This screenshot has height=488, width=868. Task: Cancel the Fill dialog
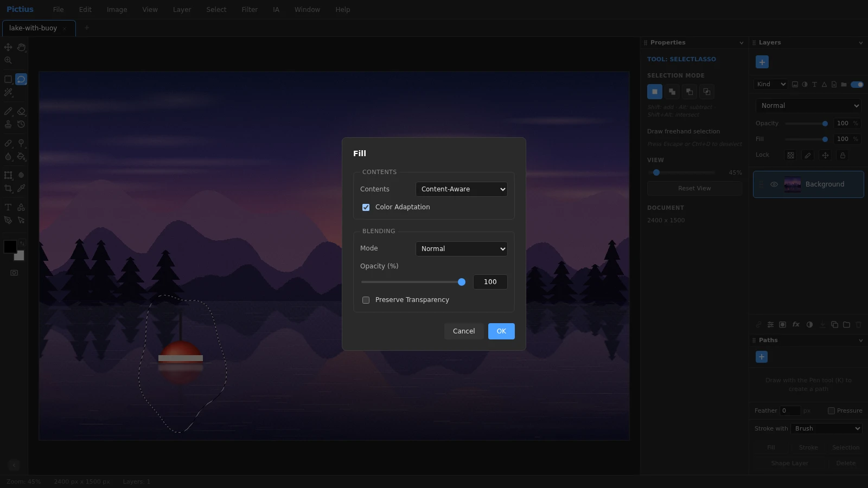click(464, 331)
